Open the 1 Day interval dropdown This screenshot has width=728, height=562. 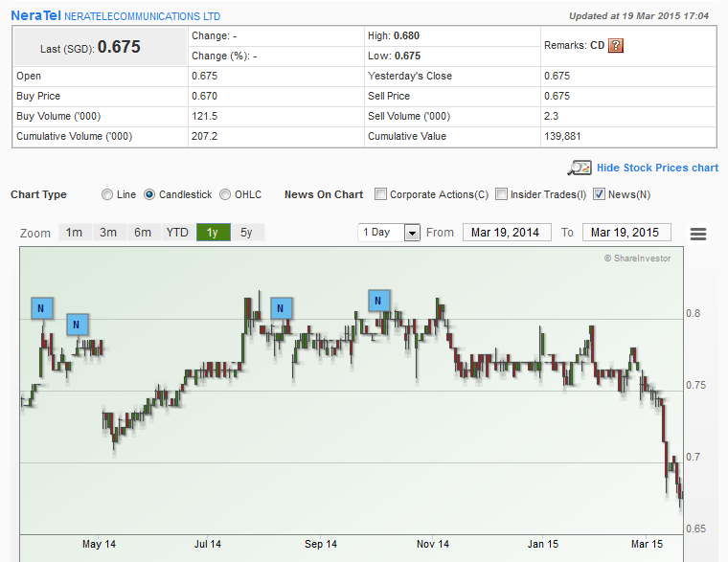click(x=389, y=232)
